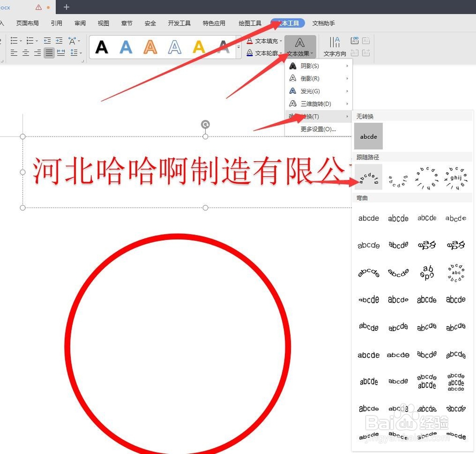Switch to the 绘图工具 ribbon tab

click(x=249, y=22)
